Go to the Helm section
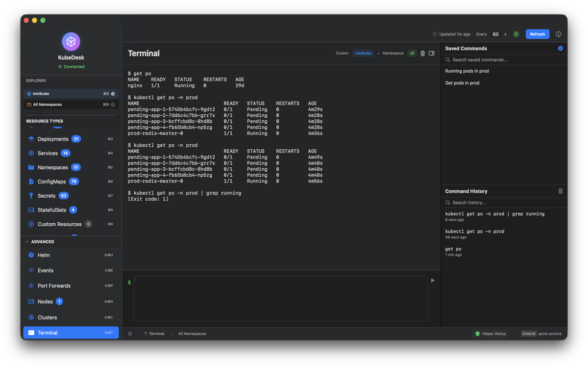 (x=44, y=255)
